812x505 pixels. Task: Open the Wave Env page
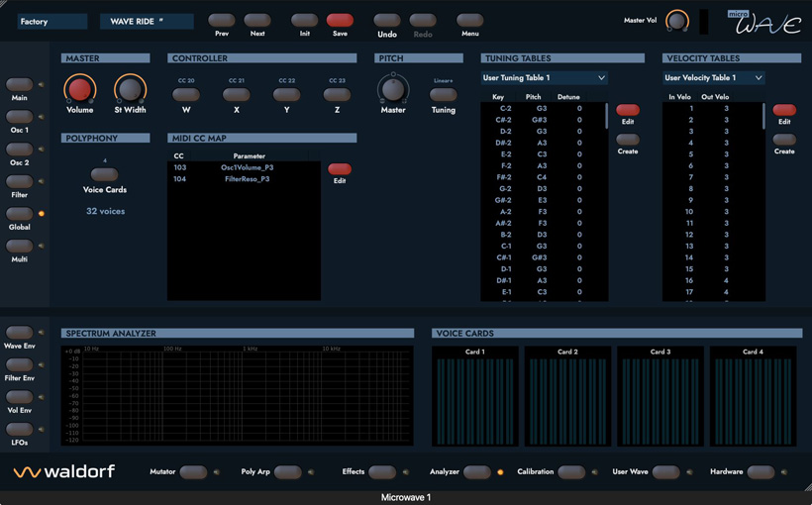[19, 332]
